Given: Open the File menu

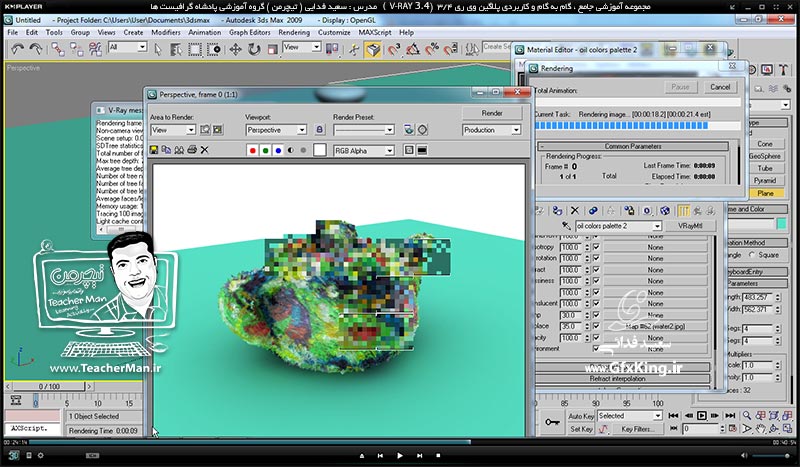Looking at the screenshot, I should click(12, 32).
